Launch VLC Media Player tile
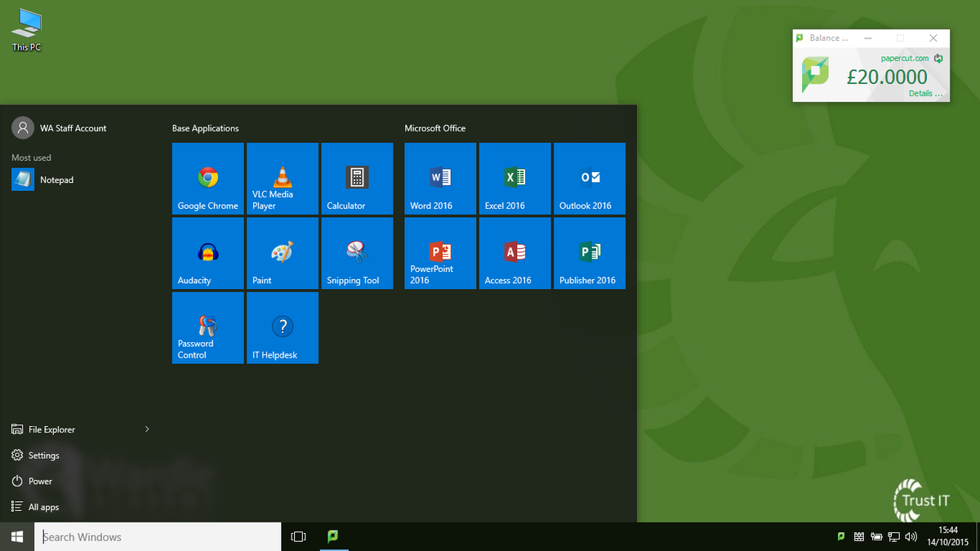Image resolution: width=980 pixels, height=551 pixels. tap(283, 179)
